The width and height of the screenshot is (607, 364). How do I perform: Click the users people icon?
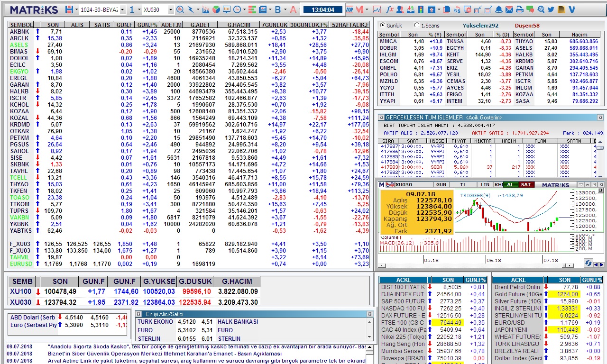click(400, 9)
